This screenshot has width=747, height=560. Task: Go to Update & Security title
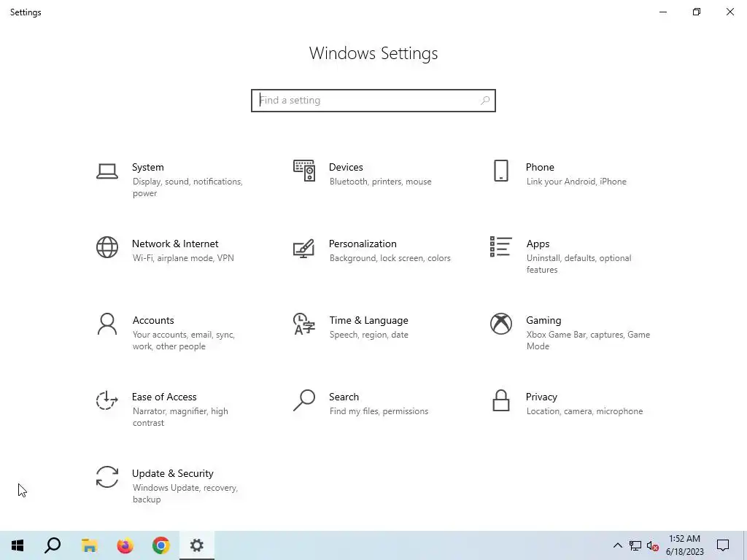tap(172, 473)
